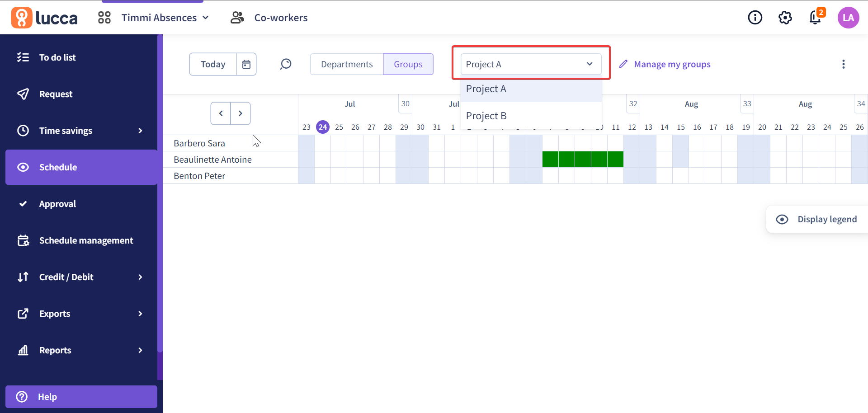Screen dimensions: 868x413
Task: Click the Exports external link icon
Action: (23, 314)
